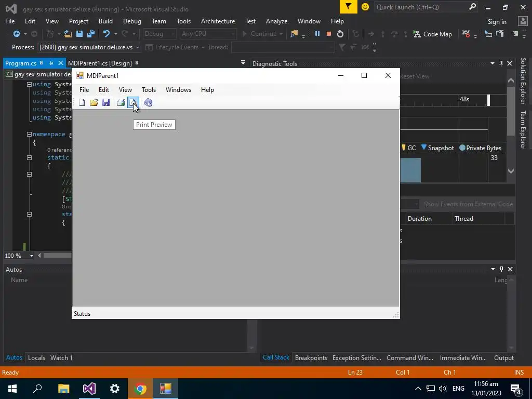Click the New document icon in MDIParent1 toolbar

[82, 102]
